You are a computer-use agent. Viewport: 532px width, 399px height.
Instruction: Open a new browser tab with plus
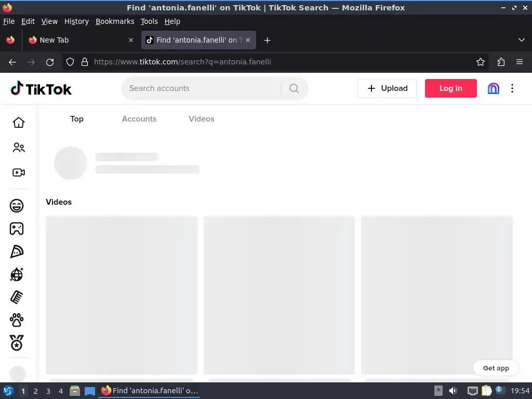tap(268, 41)
